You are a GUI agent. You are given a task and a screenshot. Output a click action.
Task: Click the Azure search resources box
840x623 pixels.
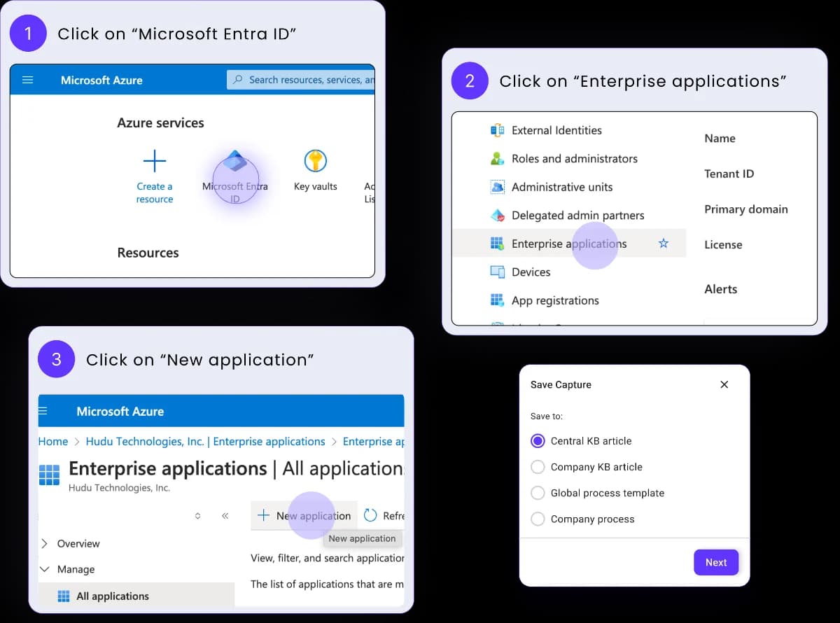point(301,80)
